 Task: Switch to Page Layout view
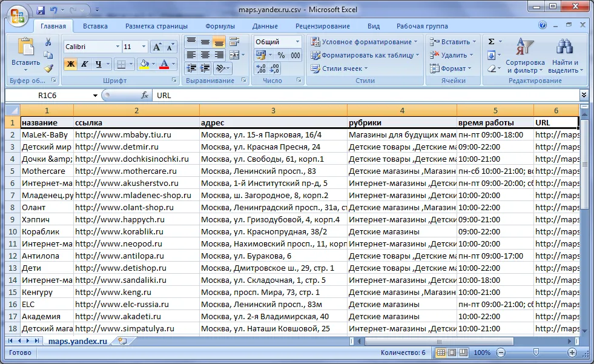[x=452, y=352]
